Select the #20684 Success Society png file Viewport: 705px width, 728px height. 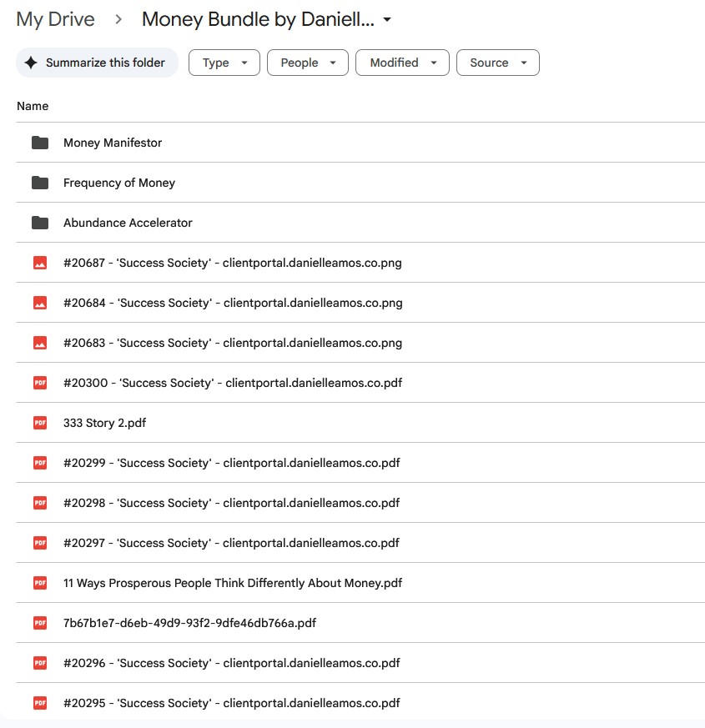(x=233, y=303)
